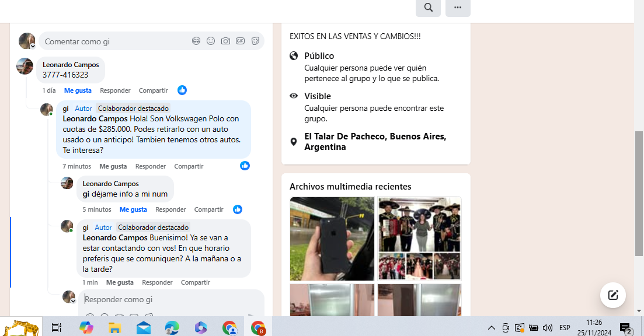Open gi avatar beside 'Buenisimo' reply

[67, 226]
